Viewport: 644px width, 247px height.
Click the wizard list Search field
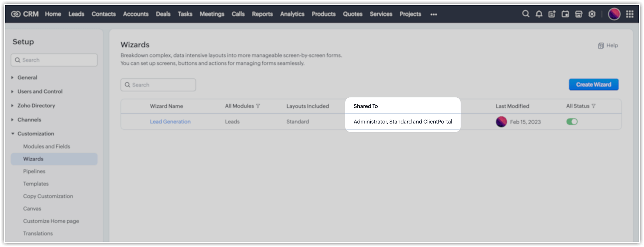coord(158,85)
